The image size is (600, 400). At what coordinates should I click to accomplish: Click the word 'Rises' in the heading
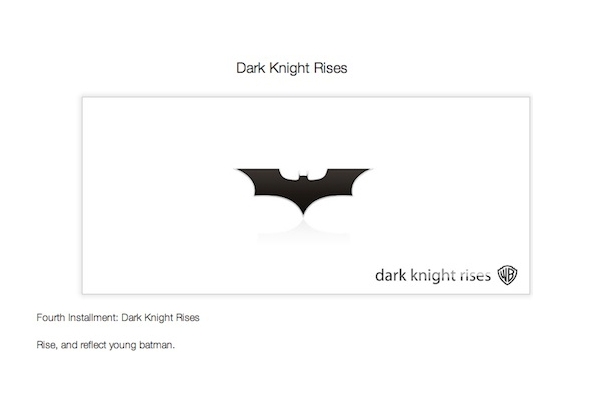pyautogui.click(x=331, y=68)
